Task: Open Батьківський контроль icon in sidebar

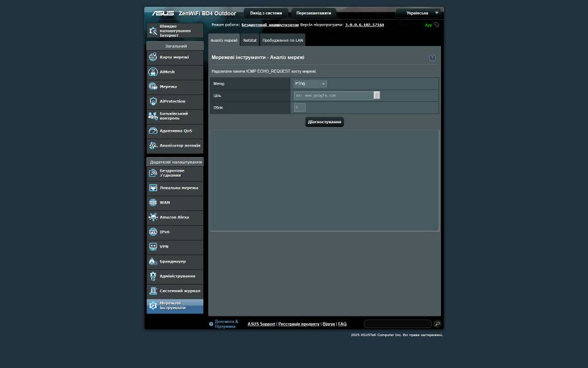Action: pyautogui.click(x=153, y=116)
